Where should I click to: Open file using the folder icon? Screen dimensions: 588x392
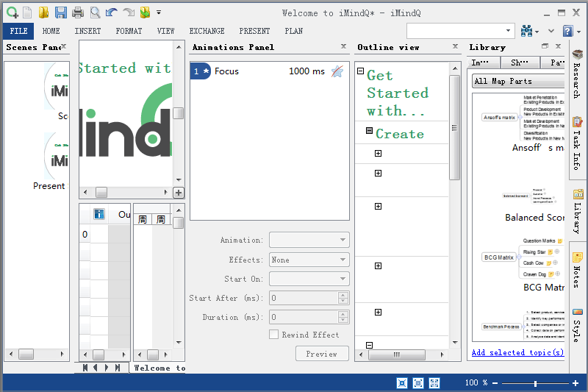pyautogui.click(x=43, y=13)
